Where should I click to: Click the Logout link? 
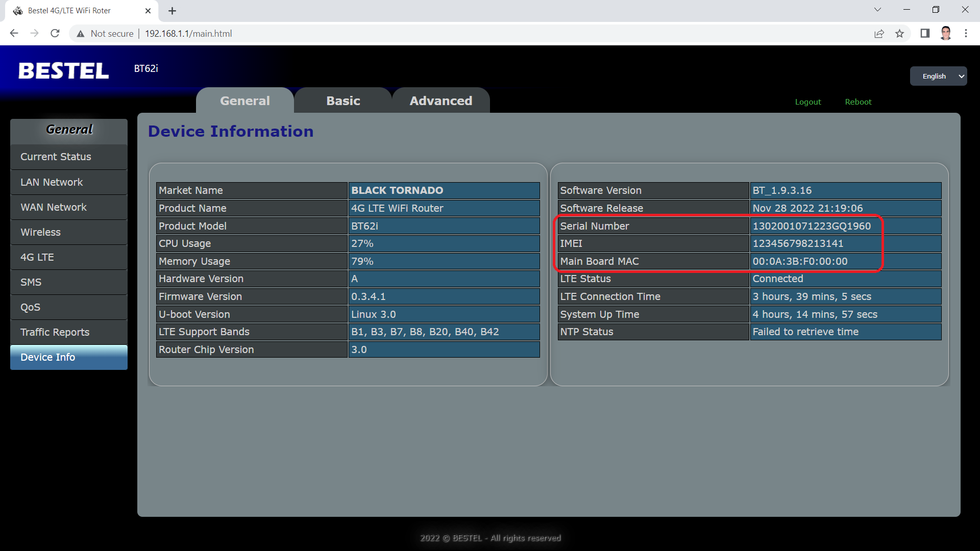click(808, 102)
